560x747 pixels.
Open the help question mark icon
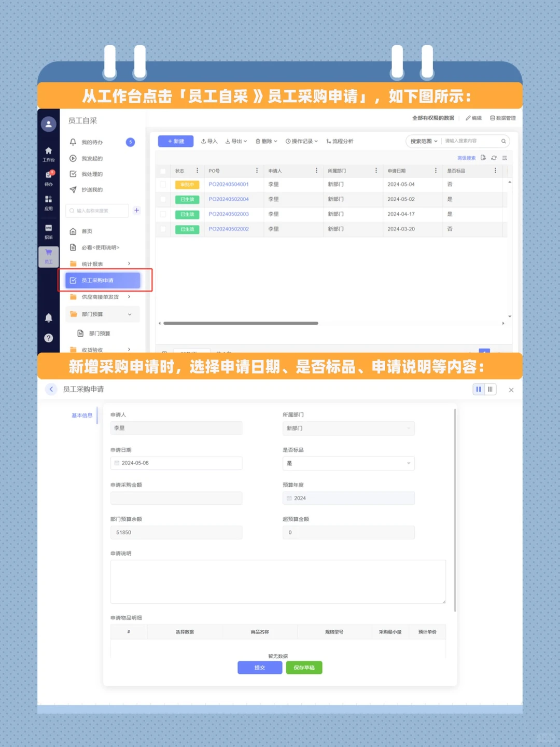tap(48, 338)
